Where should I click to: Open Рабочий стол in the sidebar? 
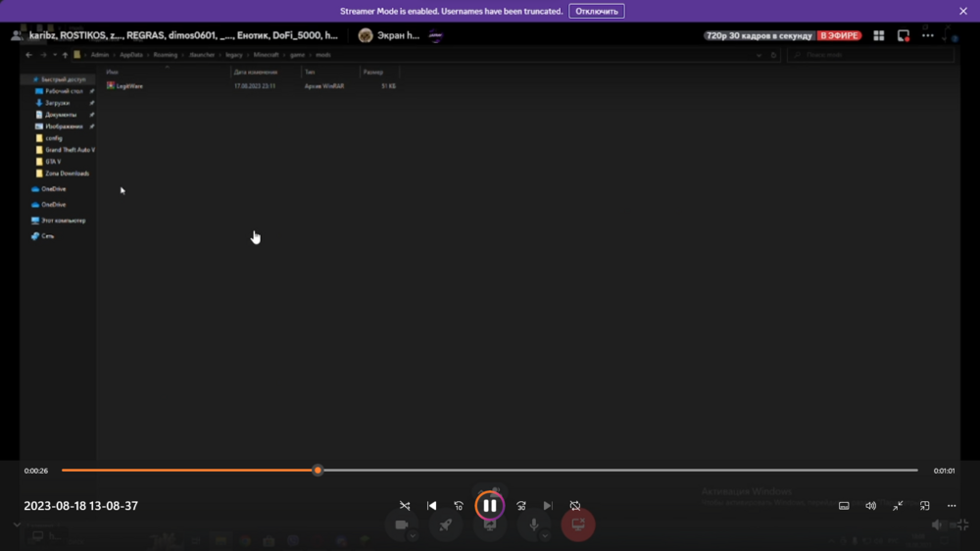[64, 91]
